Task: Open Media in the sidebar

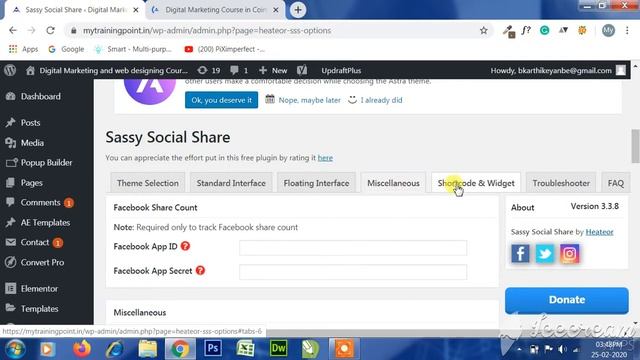Action: (x=32, y=143)
